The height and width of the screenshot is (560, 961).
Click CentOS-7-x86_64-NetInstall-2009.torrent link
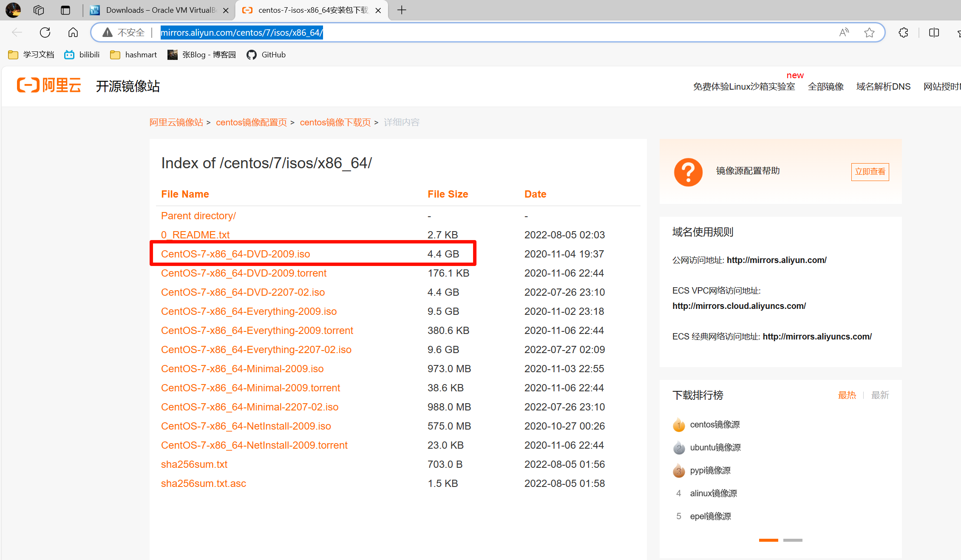[254, 445]
